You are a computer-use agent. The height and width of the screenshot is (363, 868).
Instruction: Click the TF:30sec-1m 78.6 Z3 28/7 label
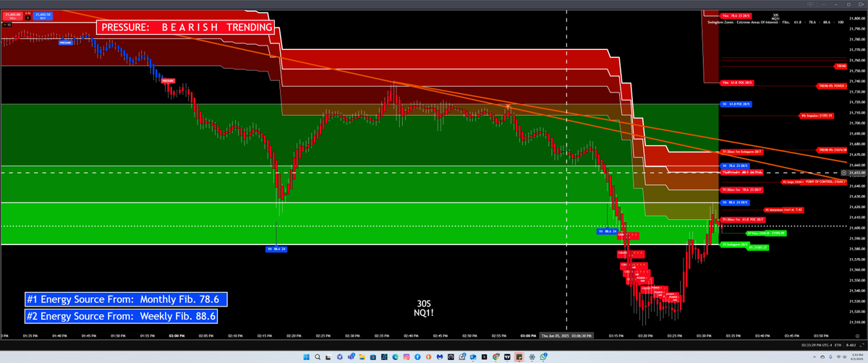743,189
